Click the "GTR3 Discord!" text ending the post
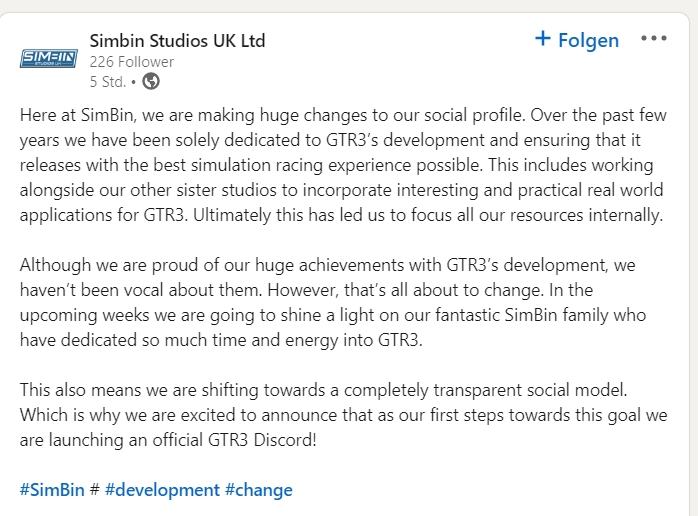 coord(262,440)
